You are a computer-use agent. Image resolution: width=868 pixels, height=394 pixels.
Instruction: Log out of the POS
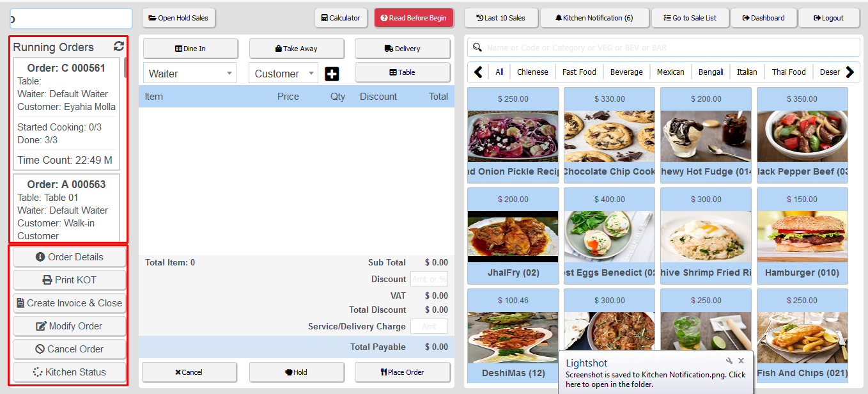(x=829, y=18)
